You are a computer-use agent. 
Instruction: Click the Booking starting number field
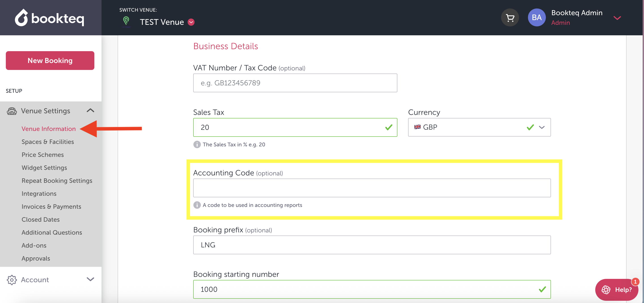pos(372,289)
